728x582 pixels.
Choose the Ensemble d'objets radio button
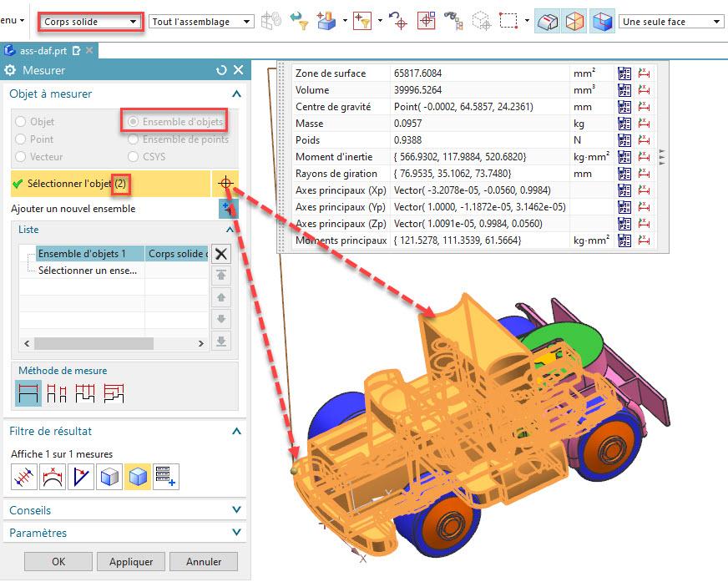[133, 122]
